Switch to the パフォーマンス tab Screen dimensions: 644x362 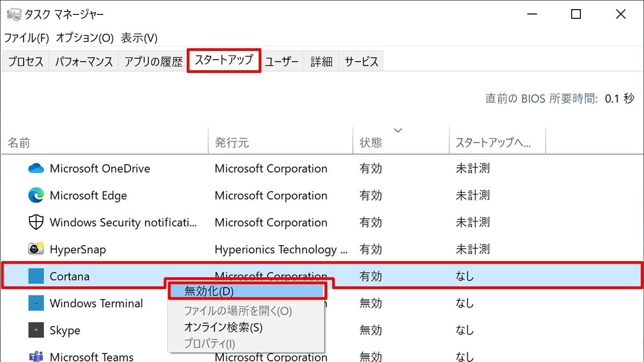84,62
